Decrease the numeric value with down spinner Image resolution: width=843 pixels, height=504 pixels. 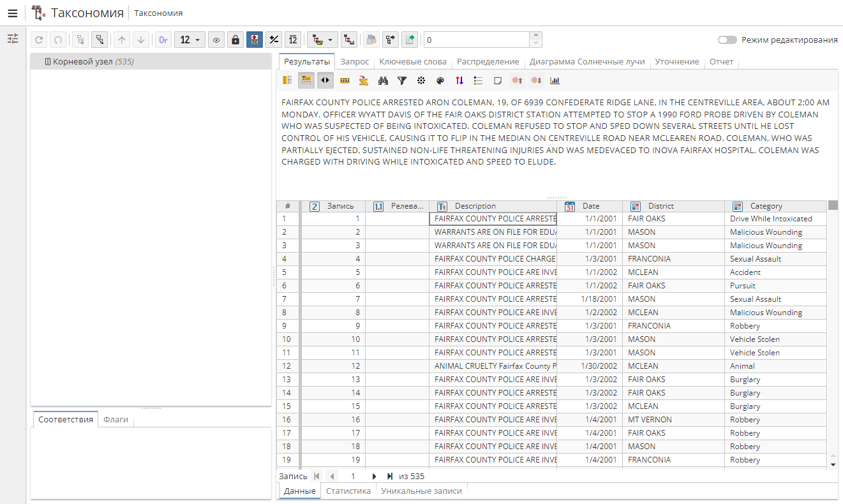(x=536, y=43)
